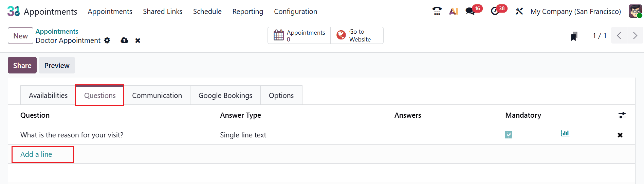Open column options adjust icon
The height and width of the screenshot is (184, 644).
click(622, 115)
